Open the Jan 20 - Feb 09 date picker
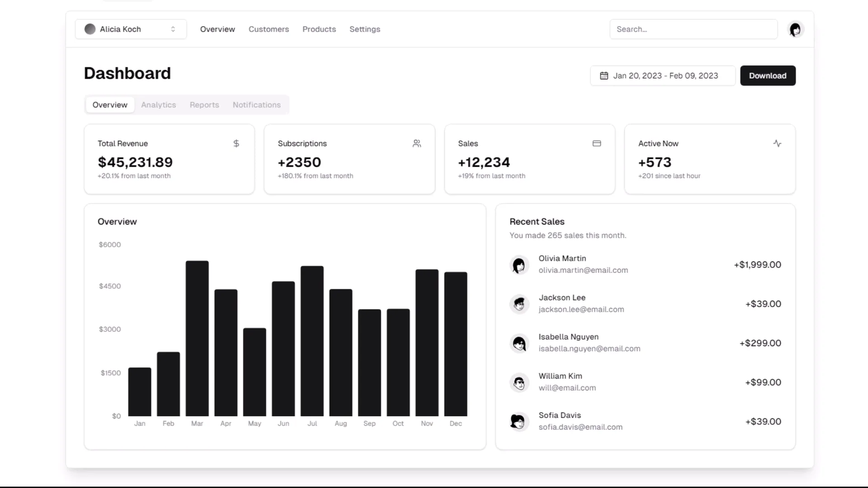 coord(663,76)
